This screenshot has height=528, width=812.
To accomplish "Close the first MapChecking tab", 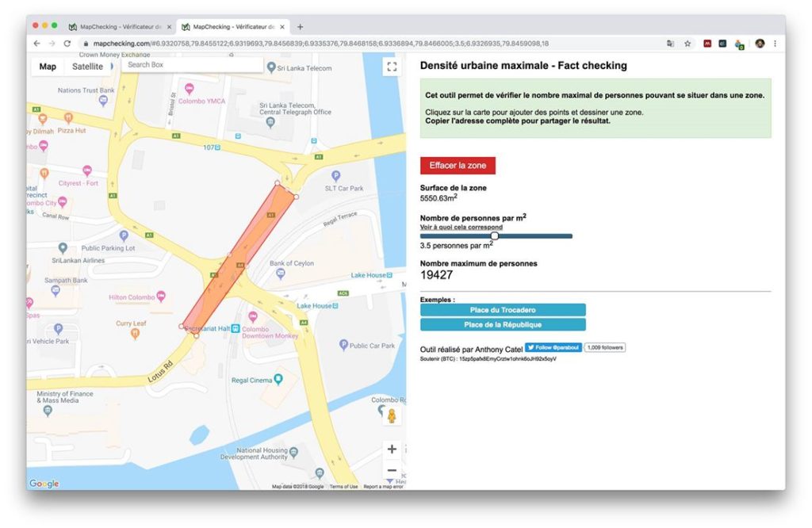I will click(x=169, y=27).
